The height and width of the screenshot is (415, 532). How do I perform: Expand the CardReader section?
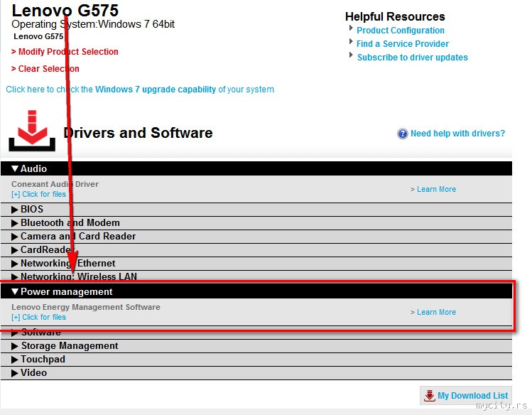click(x=256, y=250)
